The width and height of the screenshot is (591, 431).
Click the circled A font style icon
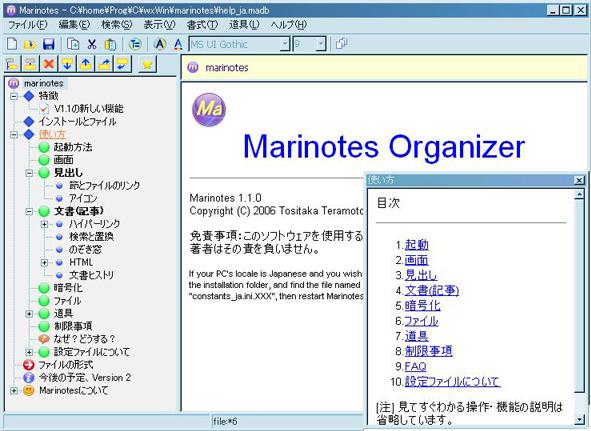[160, 44]
